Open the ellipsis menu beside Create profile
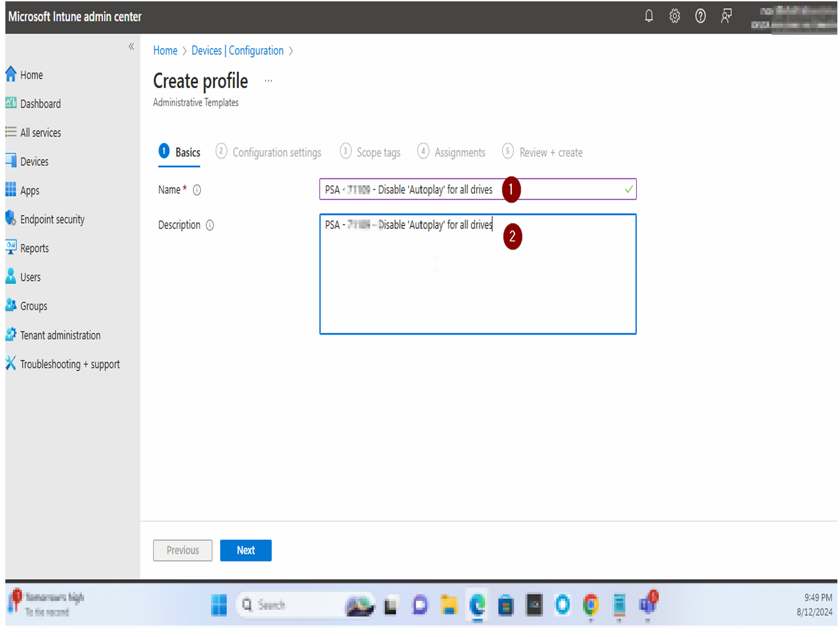Image resolution: width=840 pixels, height=637 pixels. click(268, 81)
